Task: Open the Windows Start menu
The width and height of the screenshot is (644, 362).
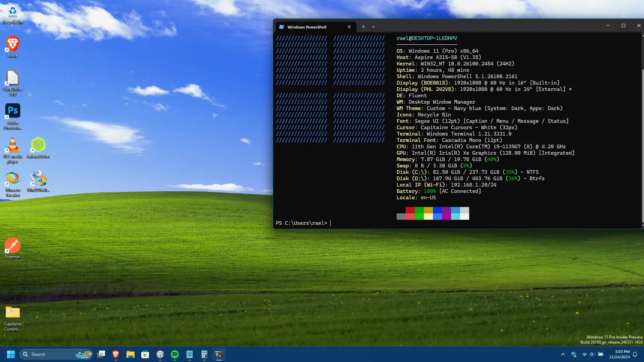Action: (11, 354)
